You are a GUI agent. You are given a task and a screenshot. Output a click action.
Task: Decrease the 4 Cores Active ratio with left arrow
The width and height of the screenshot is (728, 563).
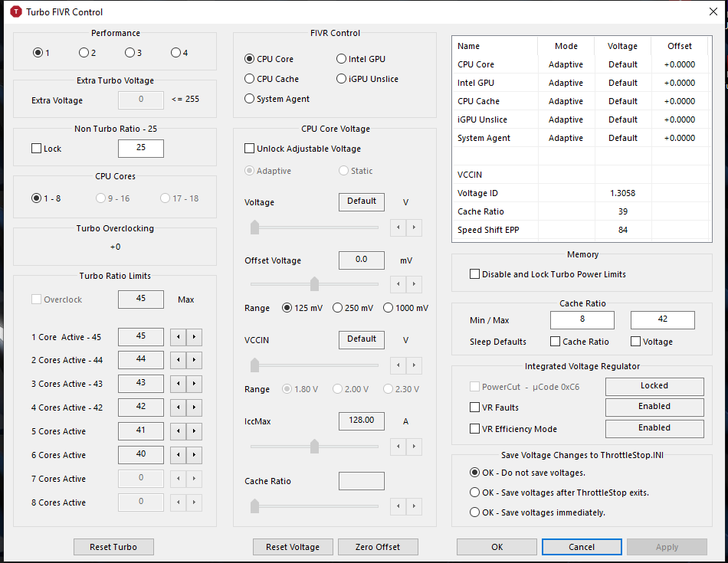179,408
